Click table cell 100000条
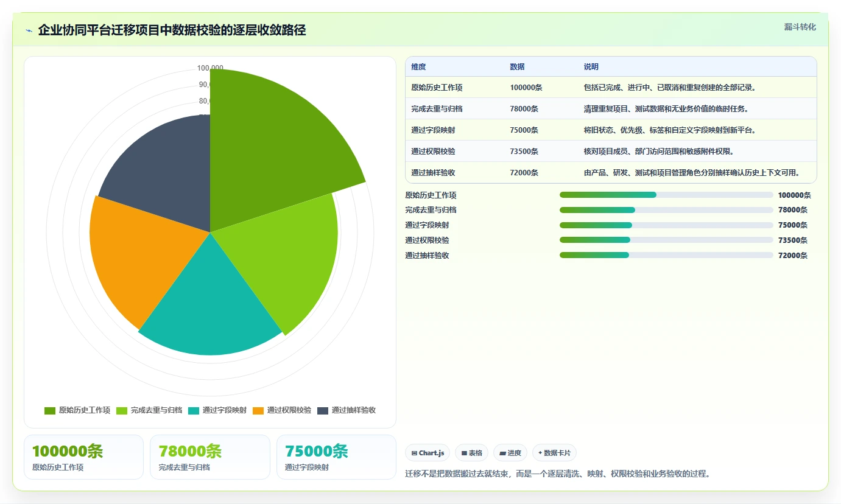This screenshot has width=841, height=504. point(526,88)
